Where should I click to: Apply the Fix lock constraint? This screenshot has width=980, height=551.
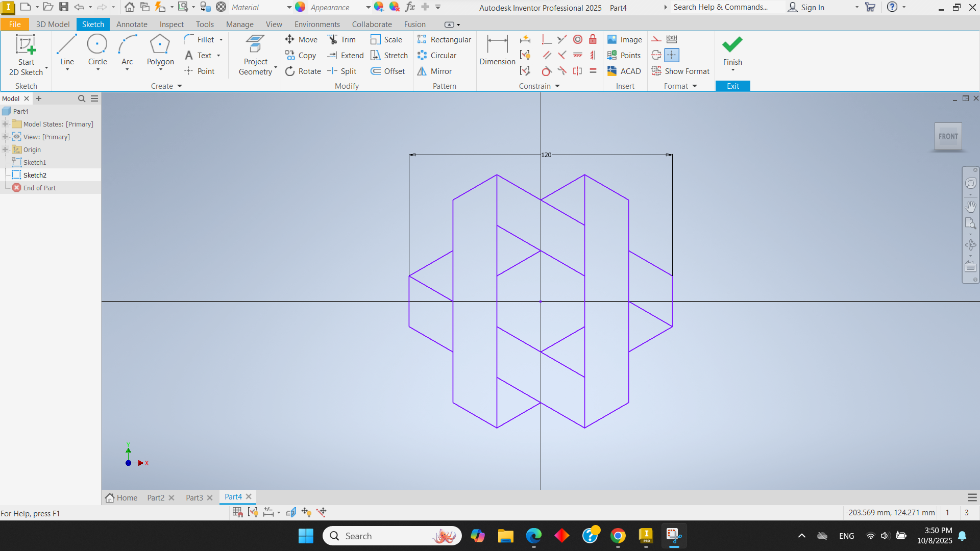593,39
